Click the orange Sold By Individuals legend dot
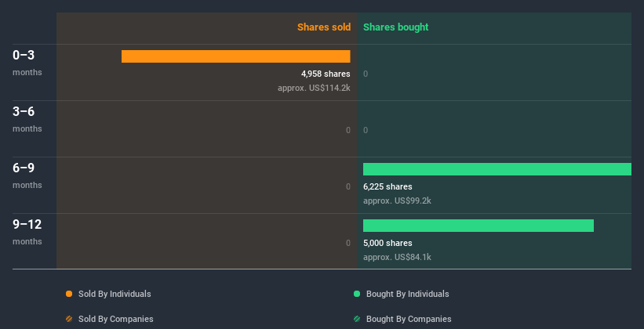Screen dimensions: 644x329 click(69, 294)
